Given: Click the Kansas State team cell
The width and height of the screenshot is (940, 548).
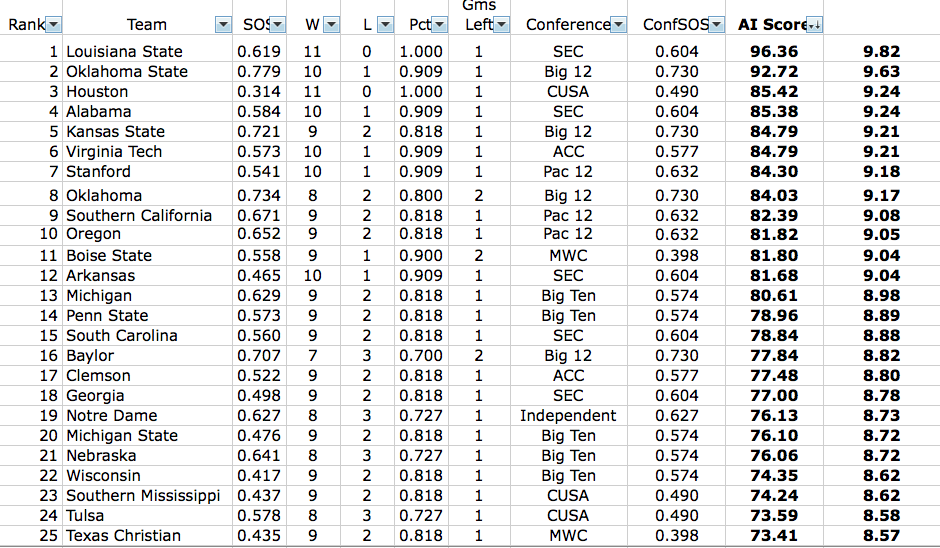Looking at the screenshot, I should coord(147,131).
